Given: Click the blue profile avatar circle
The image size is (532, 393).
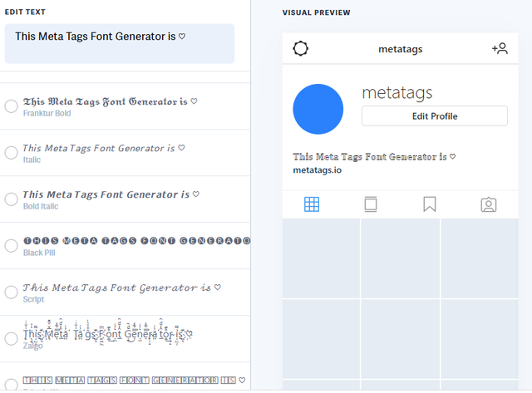Looking at the screenshot, I should tap(318, 109).
